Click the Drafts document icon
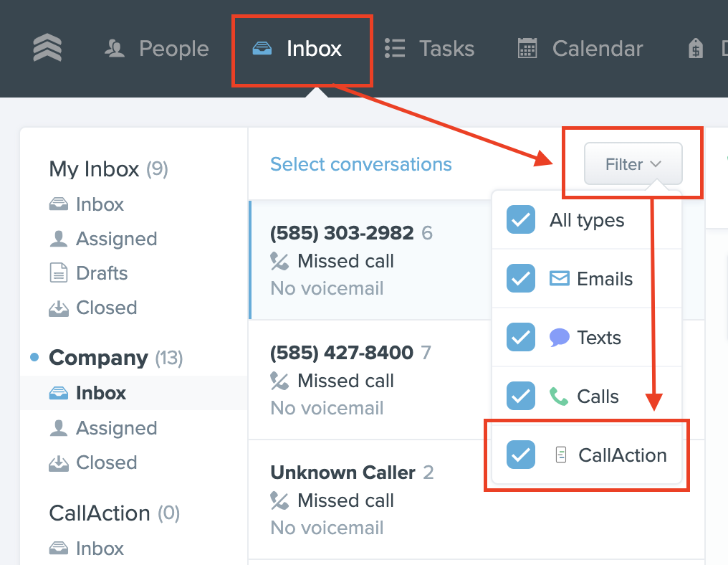728x565 pixels. [59, 272]
